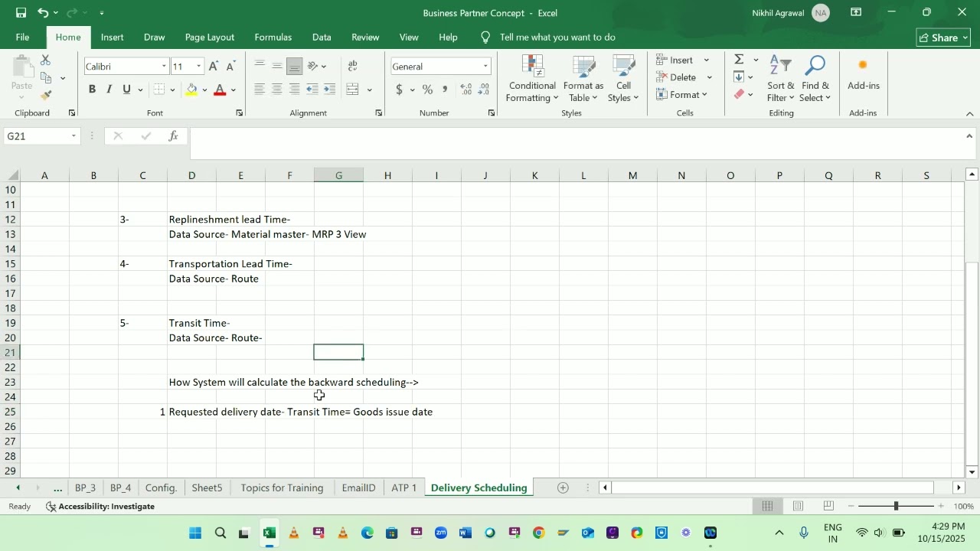980x551 pixels.
Task: Toggle Center alignment
Action: tap(276, 90)
